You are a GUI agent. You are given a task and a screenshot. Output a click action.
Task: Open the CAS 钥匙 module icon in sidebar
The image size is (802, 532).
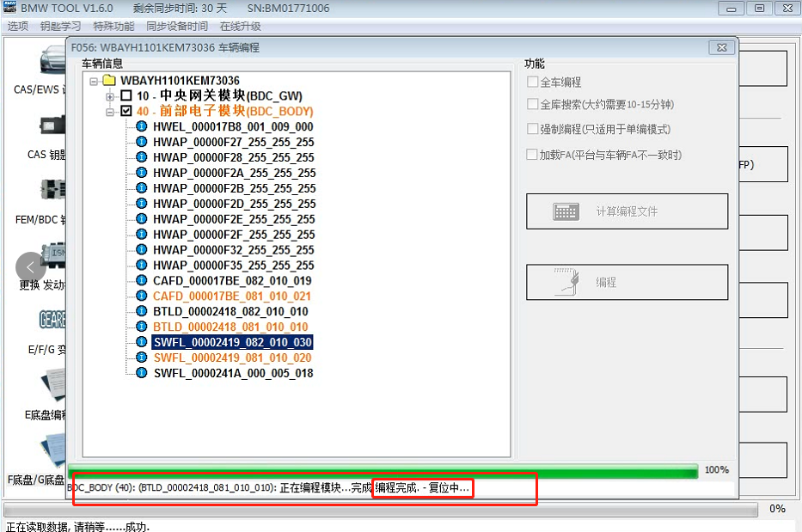[x=53, y=125]
